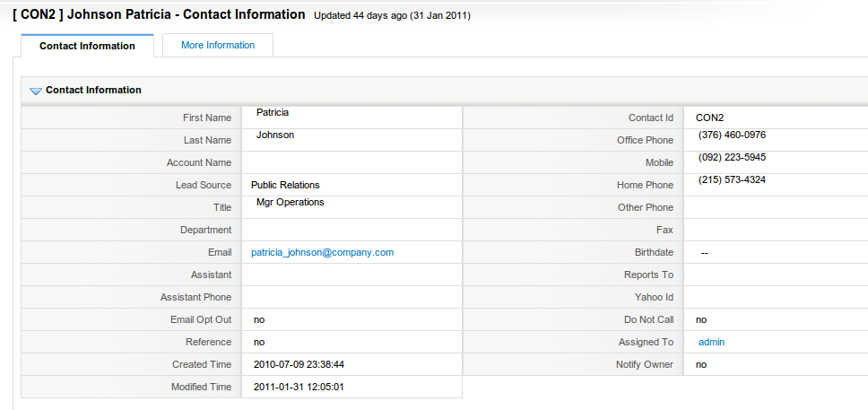Viewport: 868px width, 410px height.
Task: Open the admin assigned user link
Action: (x=711, y=343)
